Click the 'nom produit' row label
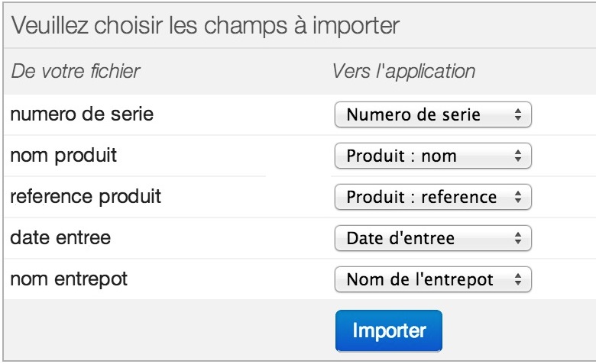The width and height of the screenshot is (596, 364). (x=63, y=156)
